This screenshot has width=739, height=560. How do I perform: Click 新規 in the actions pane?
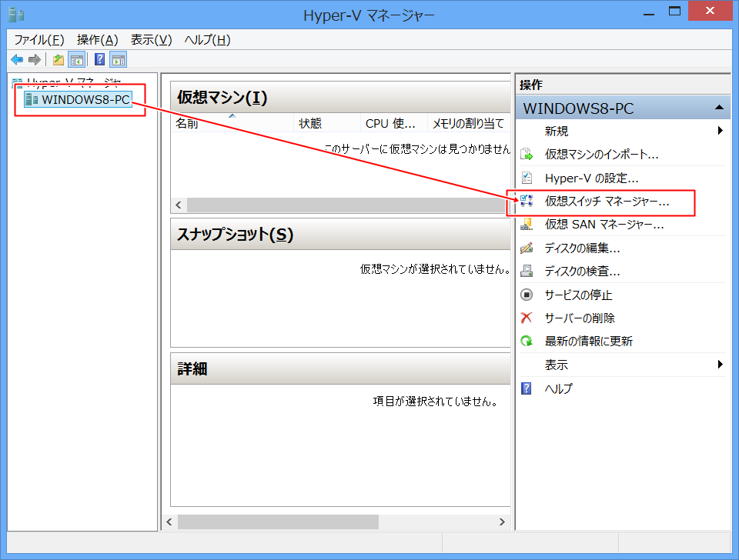tap(557, 131)
